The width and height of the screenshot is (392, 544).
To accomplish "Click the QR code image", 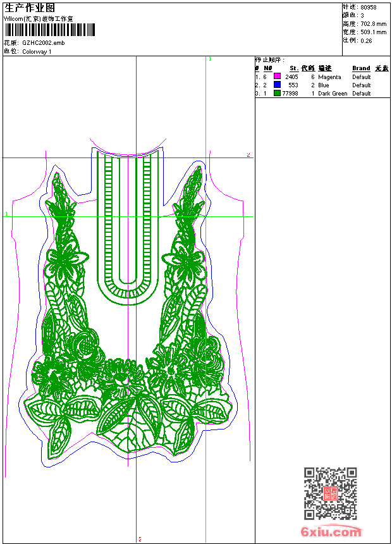I will [331, 493].
